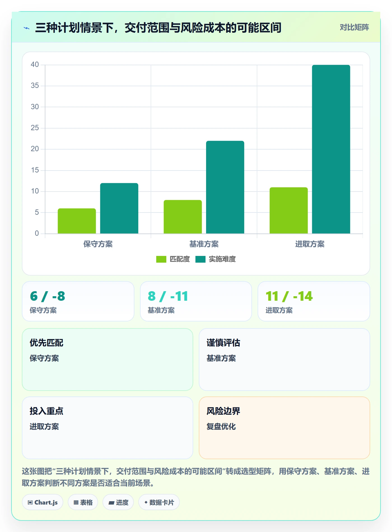The height and width of the screenshot is (532, 392).
Task: Click the 基准方案 匹配度 bar
Action: [x=183, y=217]
